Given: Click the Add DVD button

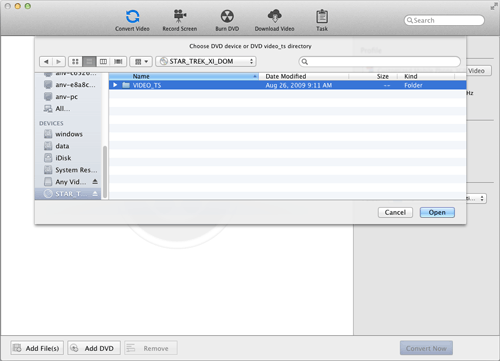Looking at the screenshot, I should click(x=94, y=348).
